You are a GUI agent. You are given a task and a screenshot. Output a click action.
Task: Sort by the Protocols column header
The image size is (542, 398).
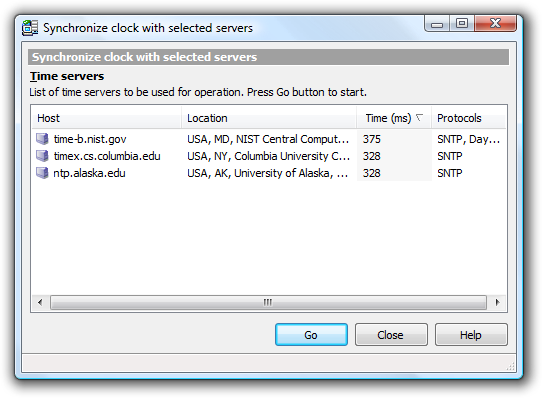pos(468,118)
